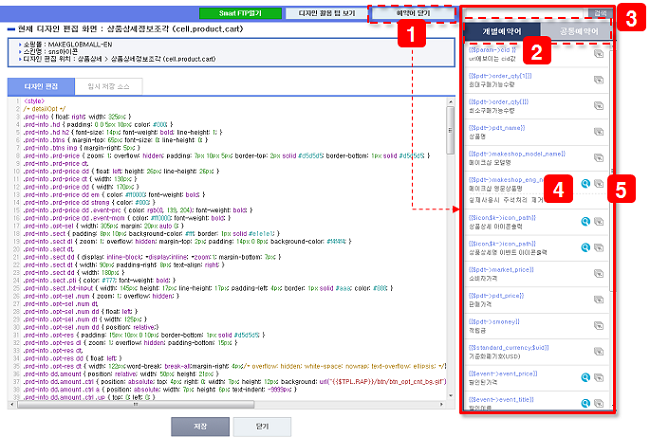This screenshot has height=437, width=650.
Task: Switch to the 개별예약어 tab
Action: tap(502, 32)
